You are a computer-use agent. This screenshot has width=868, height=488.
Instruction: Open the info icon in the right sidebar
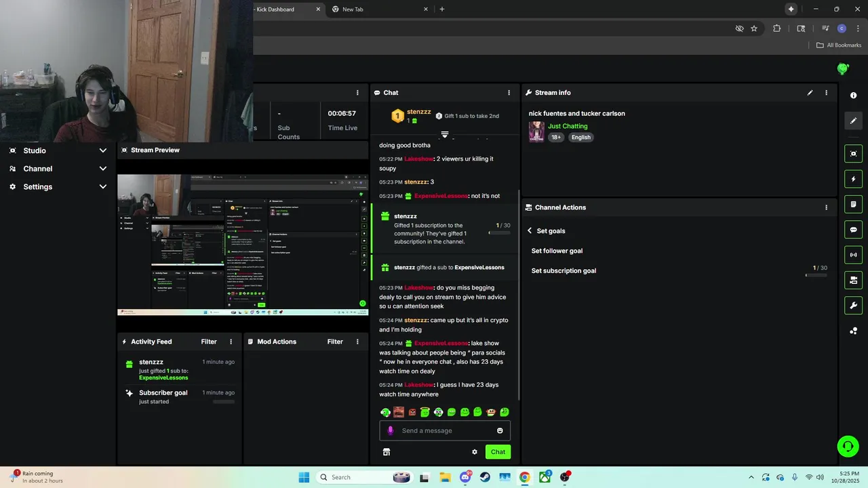point(853,96)
